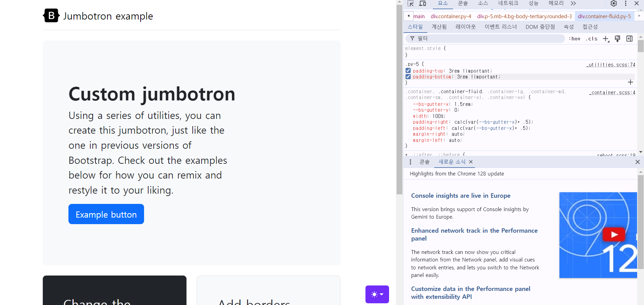Viewport: 644px width, 305px height.
Task: Open the color theme toggle dropdown
Action: pyautogui.click(x=377, y=294)
